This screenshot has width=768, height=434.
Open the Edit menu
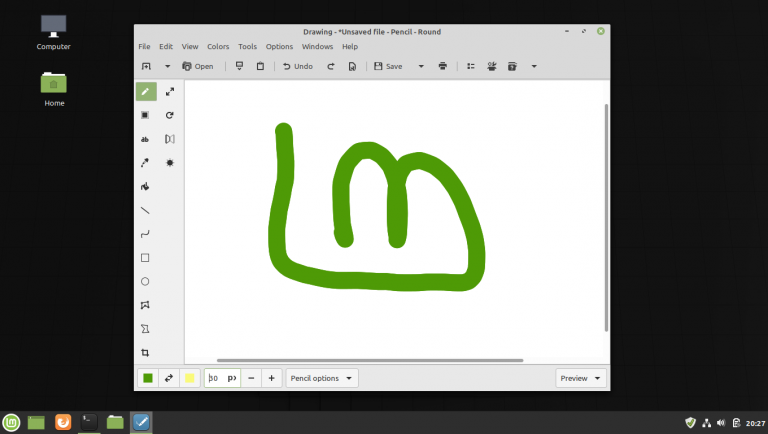(166, 47)
